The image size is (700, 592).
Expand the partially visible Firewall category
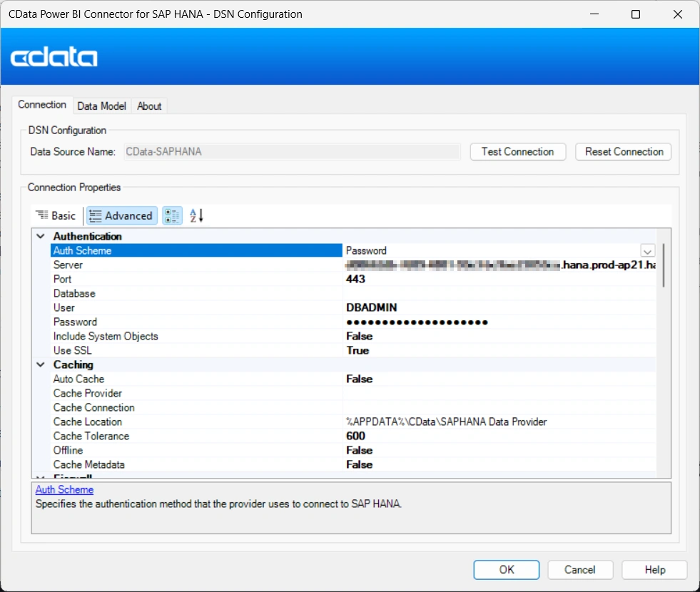tap(41, 476)
